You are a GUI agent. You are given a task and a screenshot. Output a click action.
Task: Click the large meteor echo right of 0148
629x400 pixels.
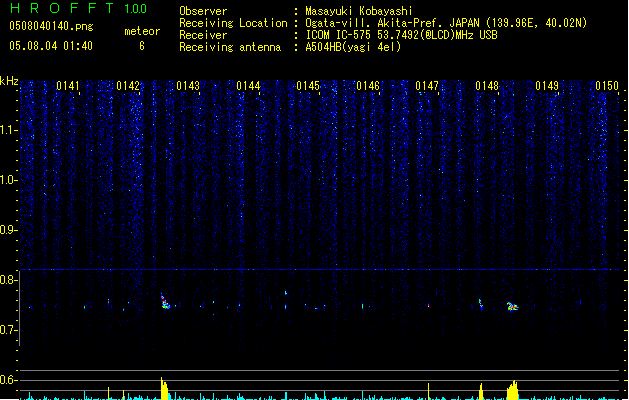coord(512,307)
